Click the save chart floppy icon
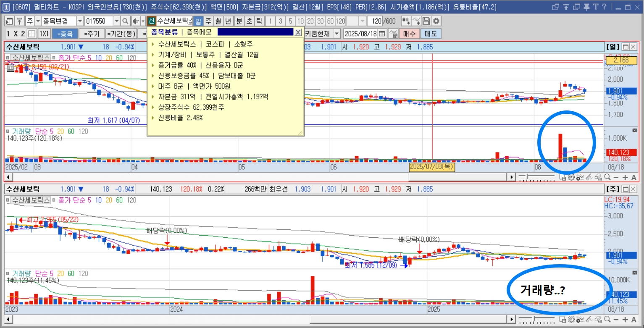This screenshot has height=328, width=644. 426,21
